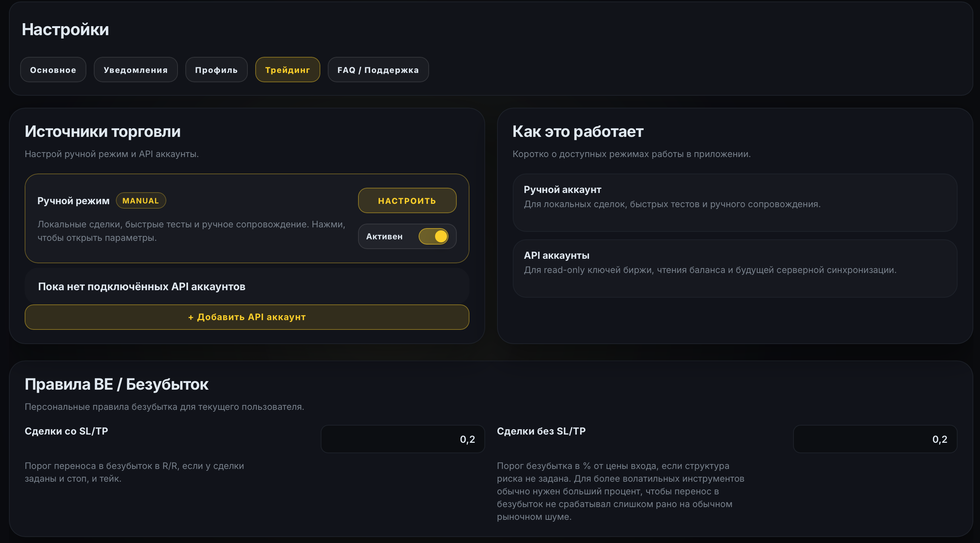Open the Основное settings tab
The image size is (980, 543).
click(53, 70)
